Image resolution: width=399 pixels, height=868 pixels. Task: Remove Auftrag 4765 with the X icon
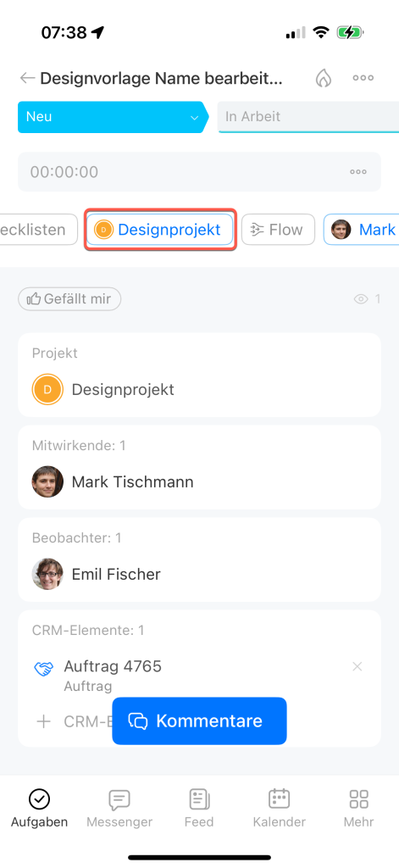coord(357,666)
